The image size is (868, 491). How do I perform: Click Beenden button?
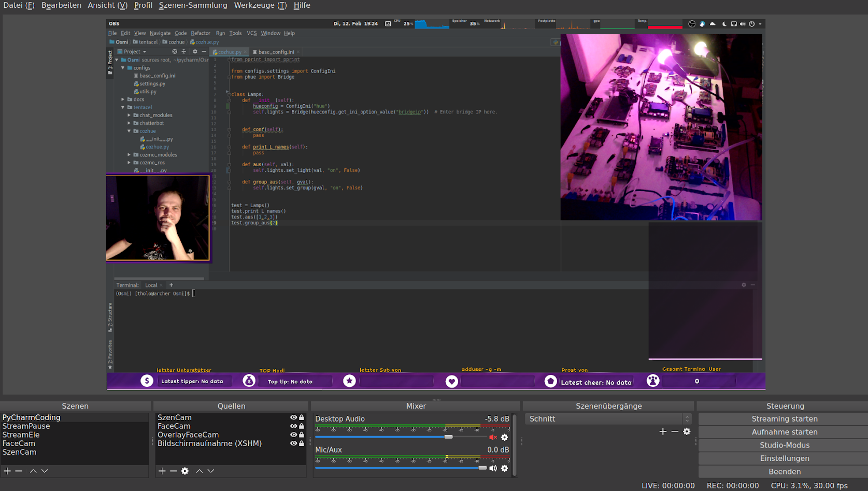(x=785, y=471)
